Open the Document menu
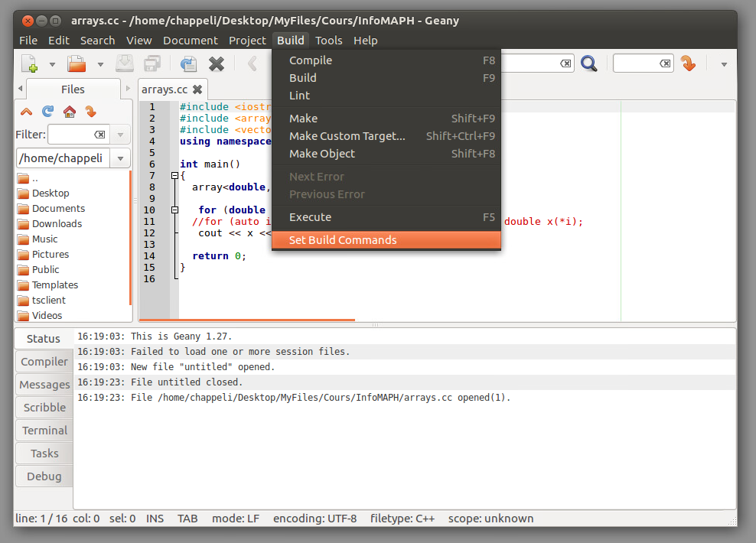Screen dimensions: 756x543 191,41
